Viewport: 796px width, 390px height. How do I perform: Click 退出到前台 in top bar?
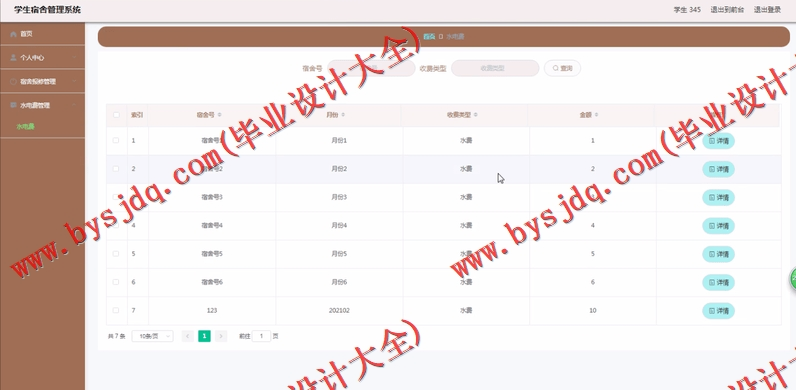pos(727,10)
